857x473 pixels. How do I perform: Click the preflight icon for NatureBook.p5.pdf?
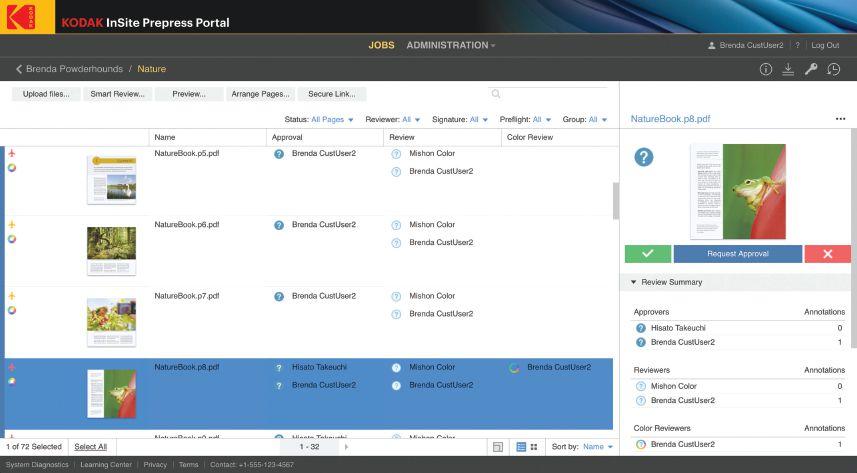point(11,154)
